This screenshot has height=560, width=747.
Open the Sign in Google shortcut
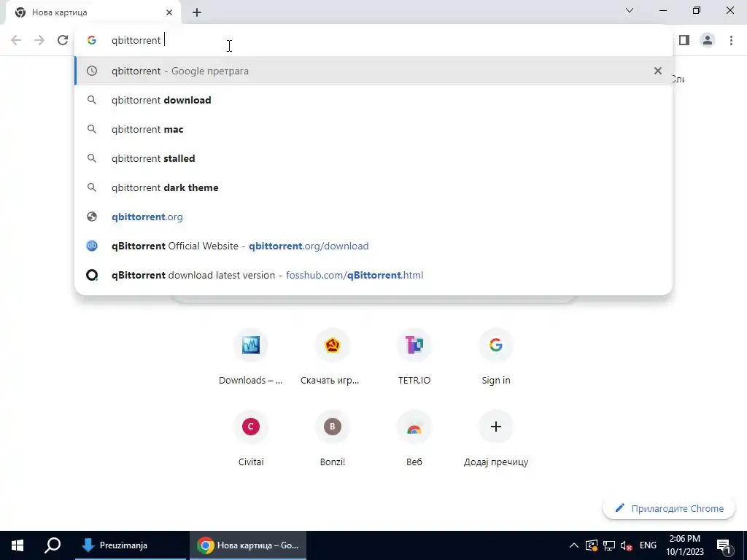pos(495,356)
